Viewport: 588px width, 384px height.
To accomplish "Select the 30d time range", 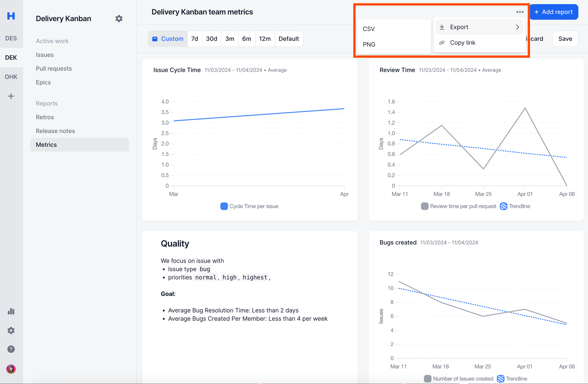I will point(211,39).
